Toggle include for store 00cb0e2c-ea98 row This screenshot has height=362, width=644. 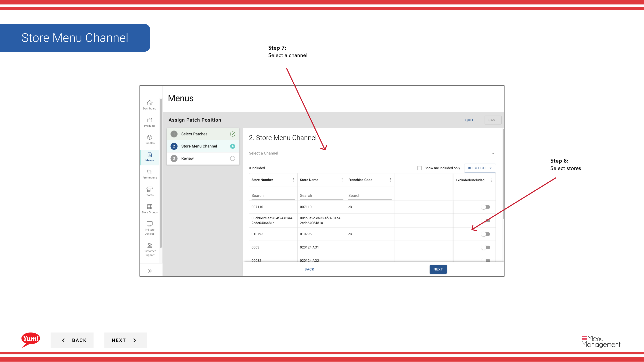[486, 220]
